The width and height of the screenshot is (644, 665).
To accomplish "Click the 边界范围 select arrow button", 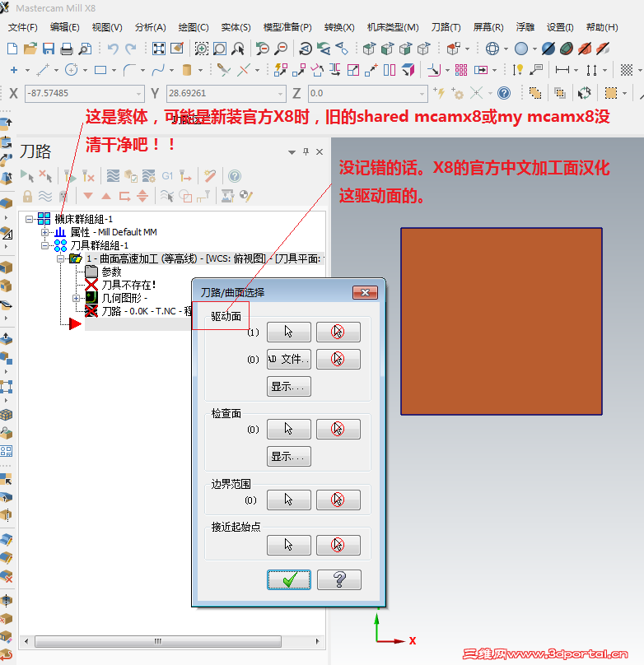I will pyautogui.click(x=289, y=500).
